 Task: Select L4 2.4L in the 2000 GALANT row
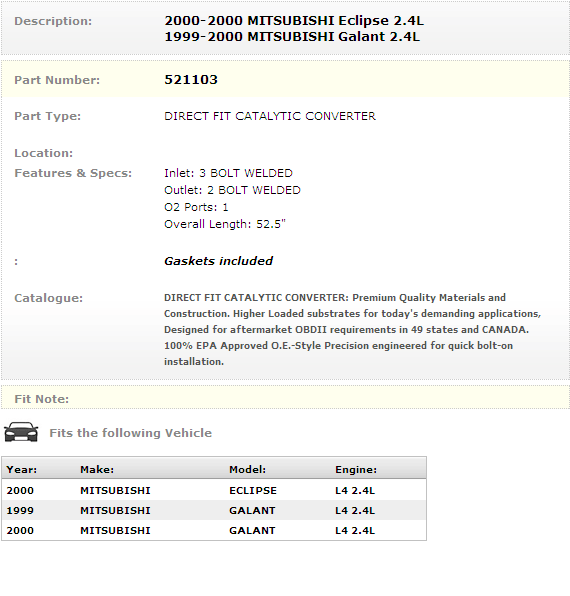tap(355, 530)
